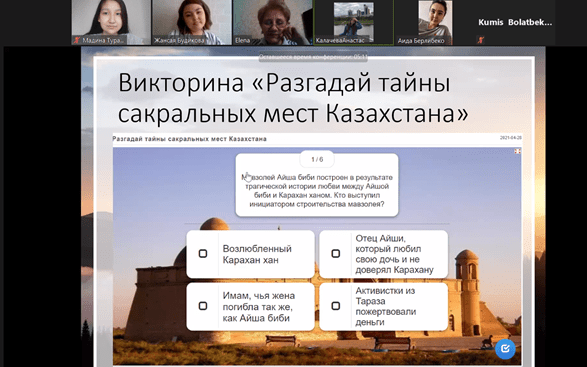Tick the checkbox for Возлюбленный Карахан хан

[x=203, y=254]
